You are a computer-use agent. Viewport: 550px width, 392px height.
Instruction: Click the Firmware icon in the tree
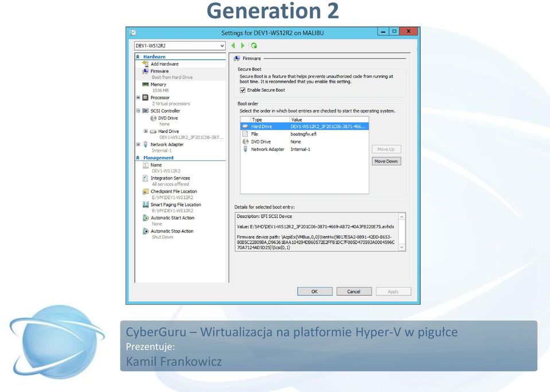[x=146, y=71]
